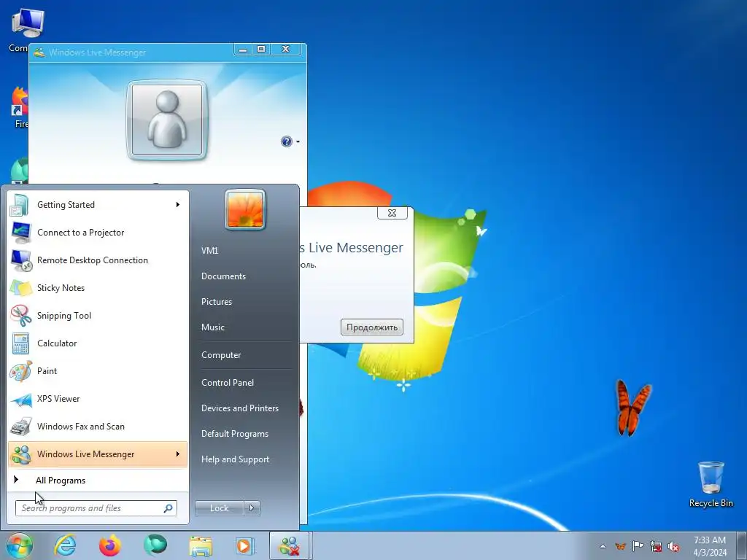Click the XPS Viewer paper plane icon
This screenshot has height=560, width=747.
pos(20,400)
